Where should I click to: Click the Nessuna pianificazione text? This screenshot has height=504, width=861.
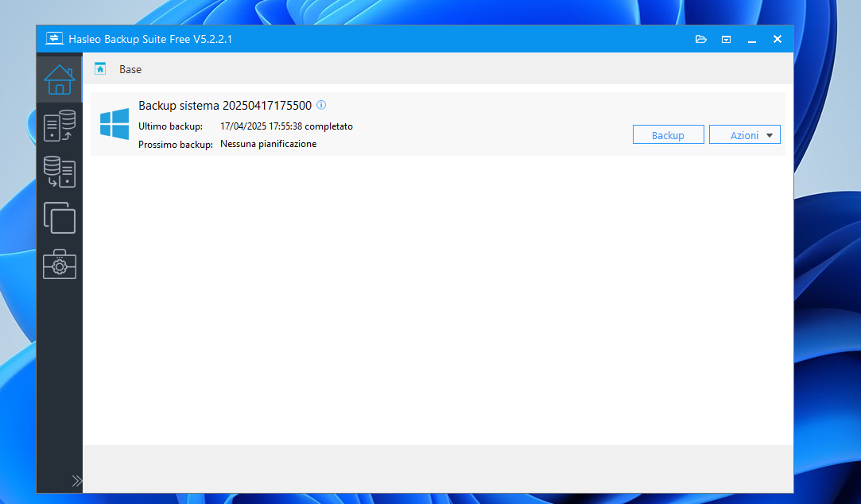(x=268, y=144)
